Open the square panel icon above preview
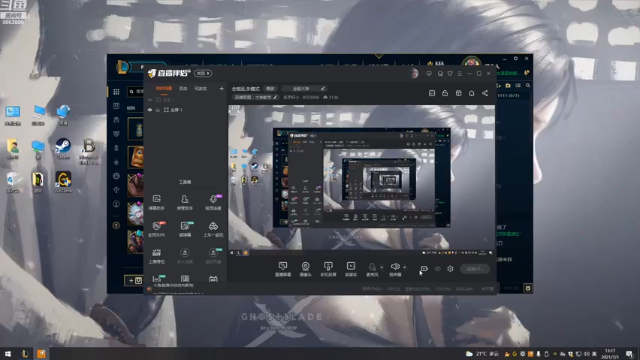Screen dimensions: 640x360 tap(432, 93)
